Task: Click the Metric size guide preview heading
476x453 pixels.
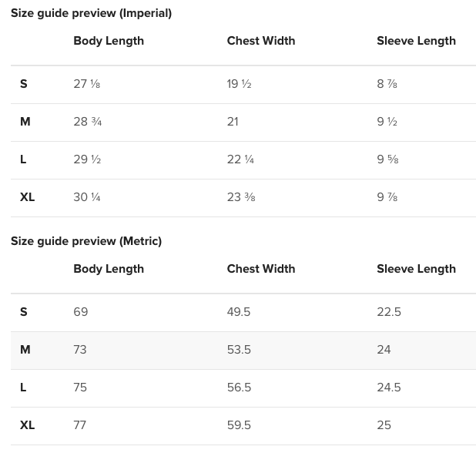Action: pyautogui.click(x=86, y=241)
